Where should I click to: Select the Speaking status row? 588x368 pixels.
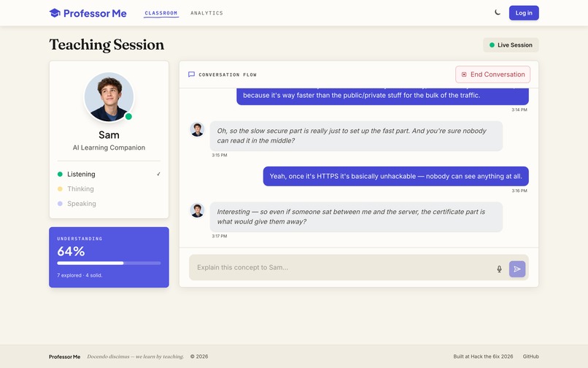(x=109, y=204)
